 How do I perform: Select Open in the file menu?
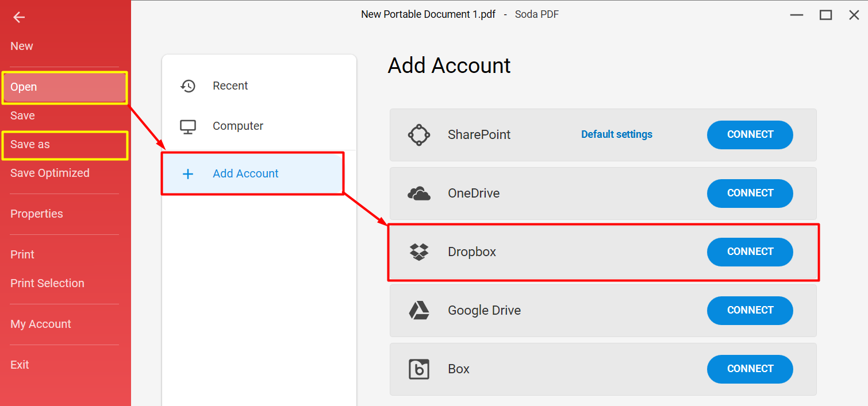click(x=64, y=87)
